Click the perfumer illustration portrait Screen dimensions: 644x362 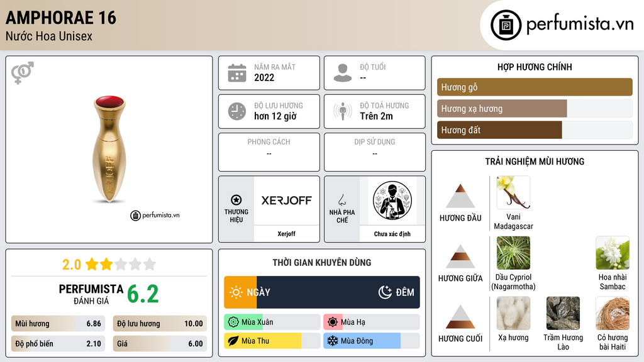click(392, 200)
